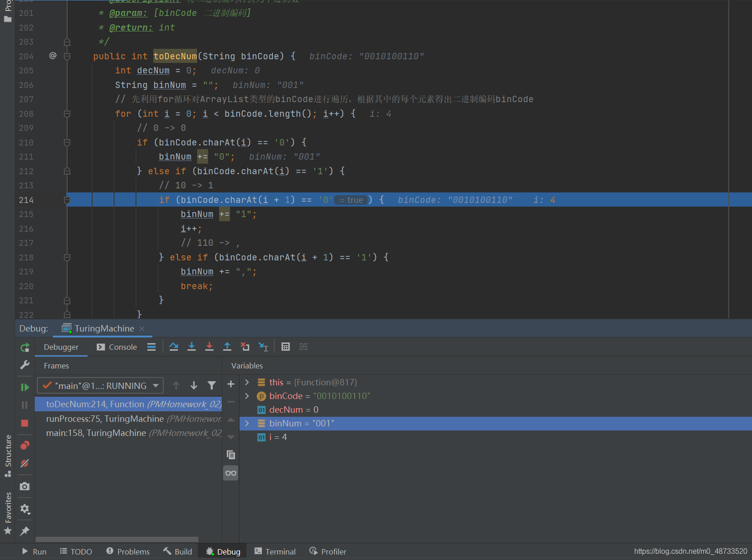The width and height of the screenshot is (752, 560).
Task: Open the Problems tool window
Action: tap(128, 551)
